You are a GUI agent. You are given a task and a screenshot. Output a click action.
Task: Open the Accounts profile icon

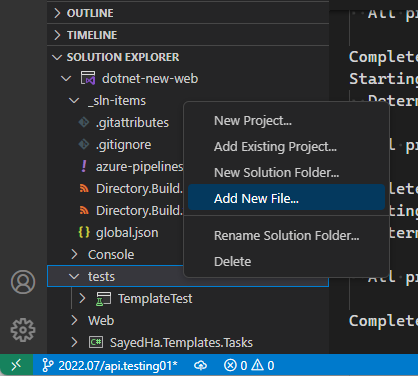[23, 282]
